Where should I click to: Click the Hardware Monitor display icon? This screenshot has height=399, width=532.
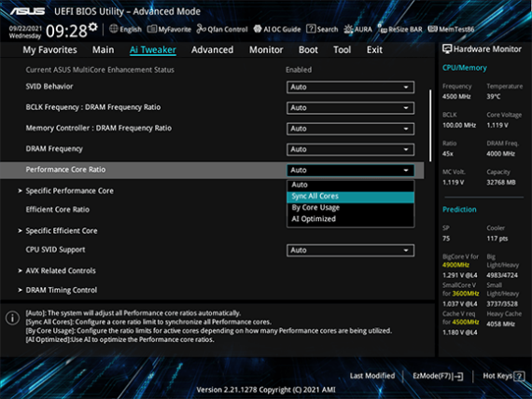(447, 49)
